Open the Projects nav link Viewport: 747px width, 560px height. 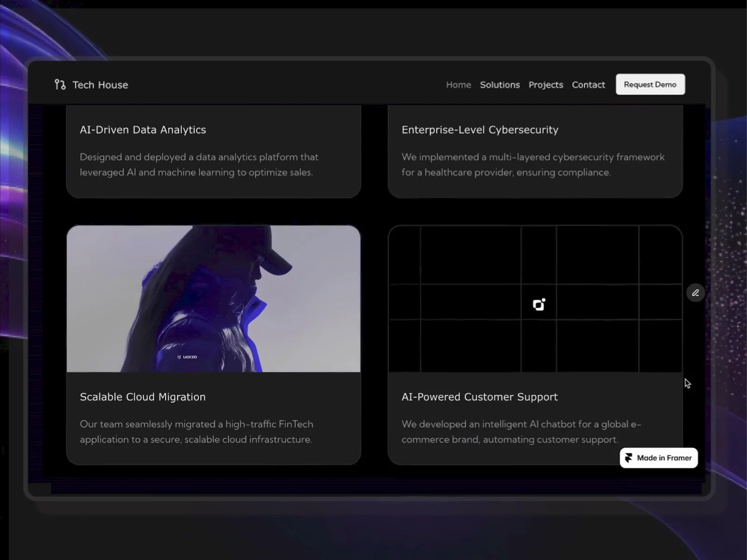546,84
